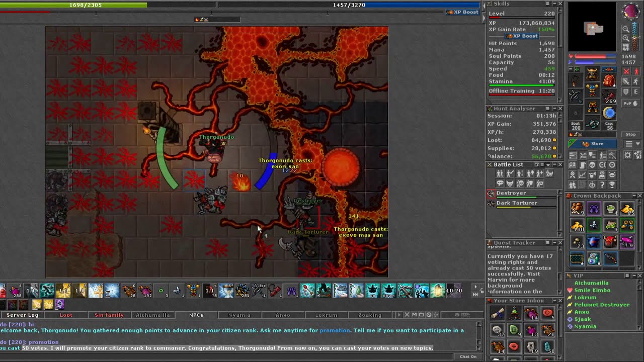Click the Store Inbox item with count 58

(x=547, y=347)
